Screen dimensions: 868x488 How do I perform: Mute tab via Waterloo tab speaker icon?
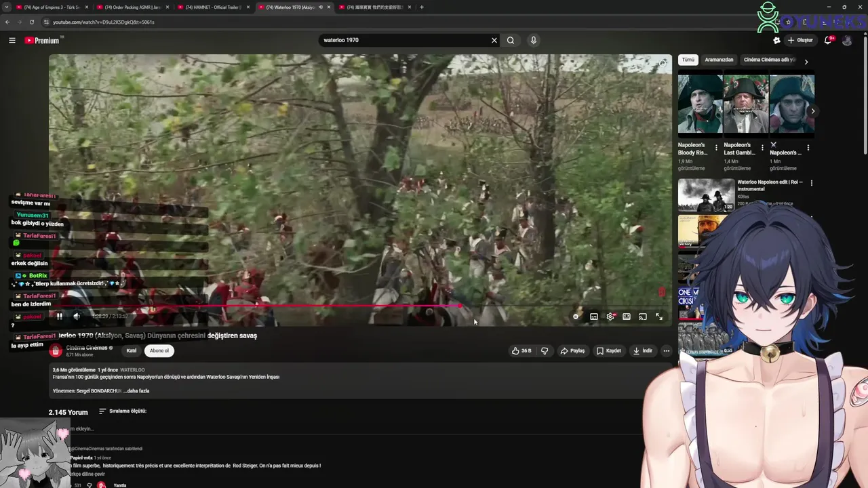tap(320, 7)
